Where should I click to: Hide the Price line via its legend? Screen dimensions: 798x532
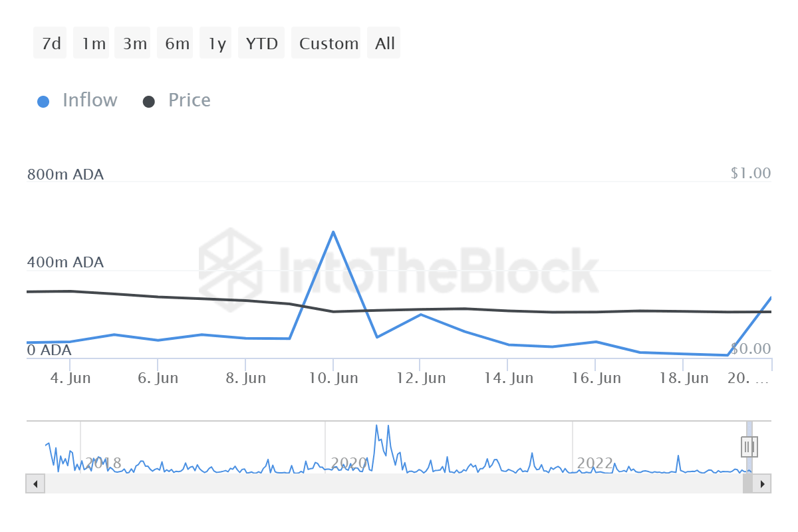188,100
